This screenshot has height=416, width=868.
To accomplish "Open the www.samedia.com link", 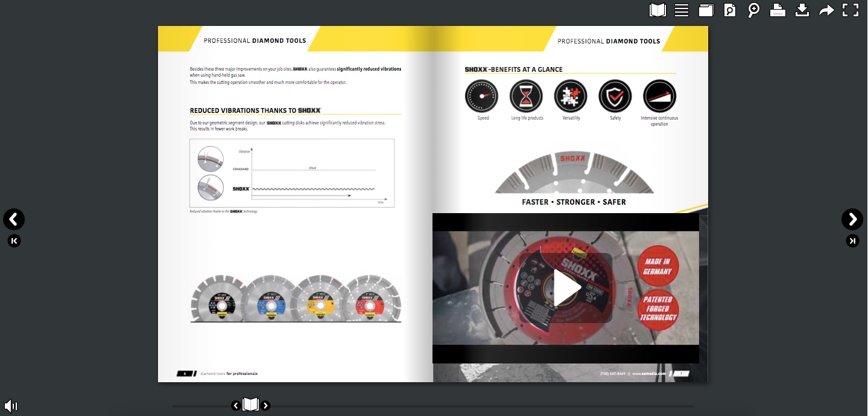I will pos(649,374).
